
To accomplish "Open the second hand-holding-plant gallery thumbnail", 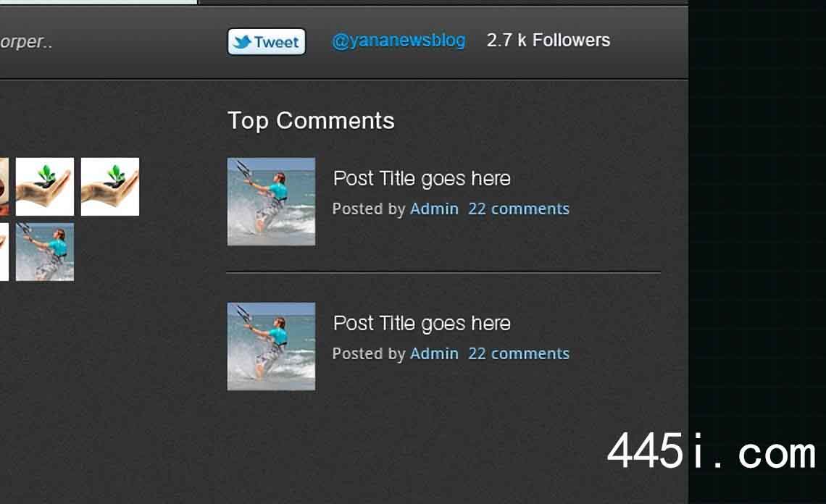I will click(x=110, y=186).
